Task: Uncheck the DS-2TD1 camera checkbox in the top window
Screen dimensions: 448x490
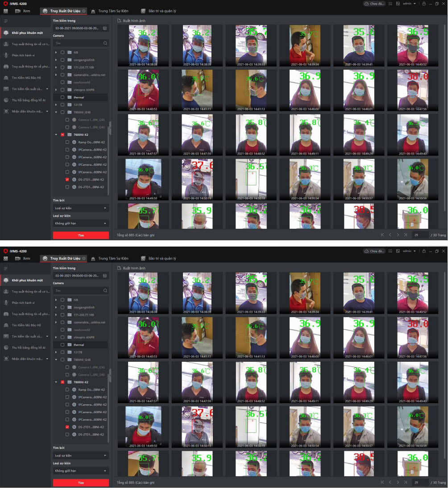Action: click(67, 180)
